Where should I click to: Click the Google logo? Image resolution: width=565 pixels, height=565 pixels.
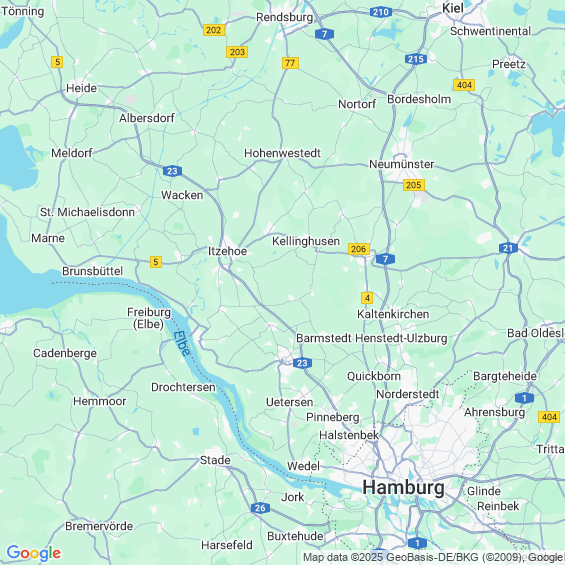34,553
